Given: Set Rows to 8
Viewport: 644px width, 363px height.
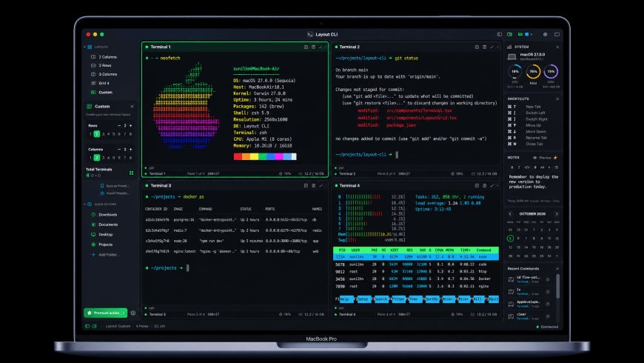Looking at the screenshot, I should (130, 134).
